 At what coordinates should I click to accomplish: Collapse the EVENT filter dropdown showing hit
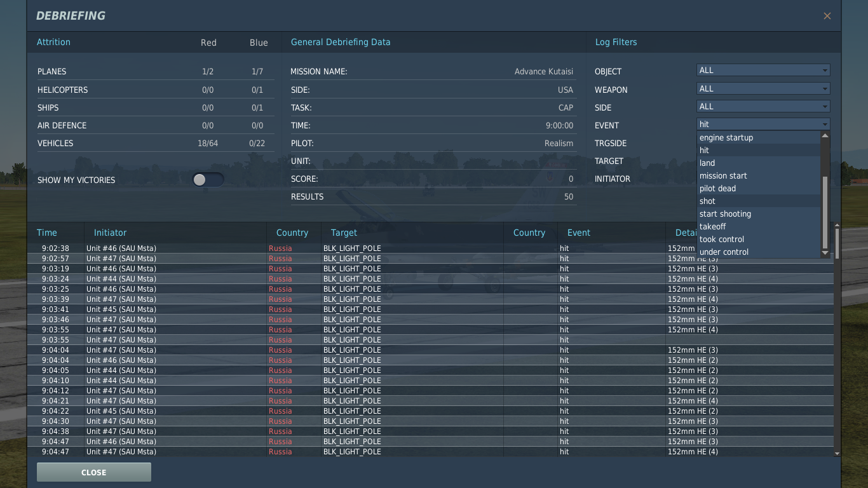pos(763,124)
